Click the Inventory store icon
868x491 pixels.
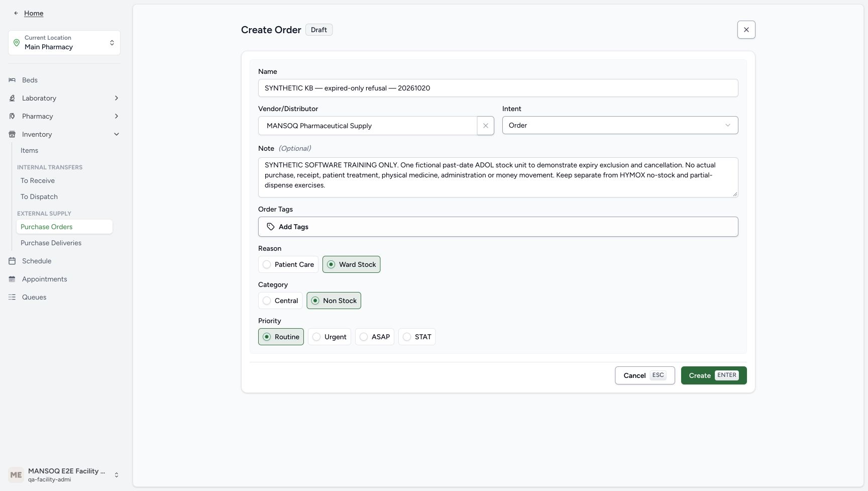coord(12,134)
